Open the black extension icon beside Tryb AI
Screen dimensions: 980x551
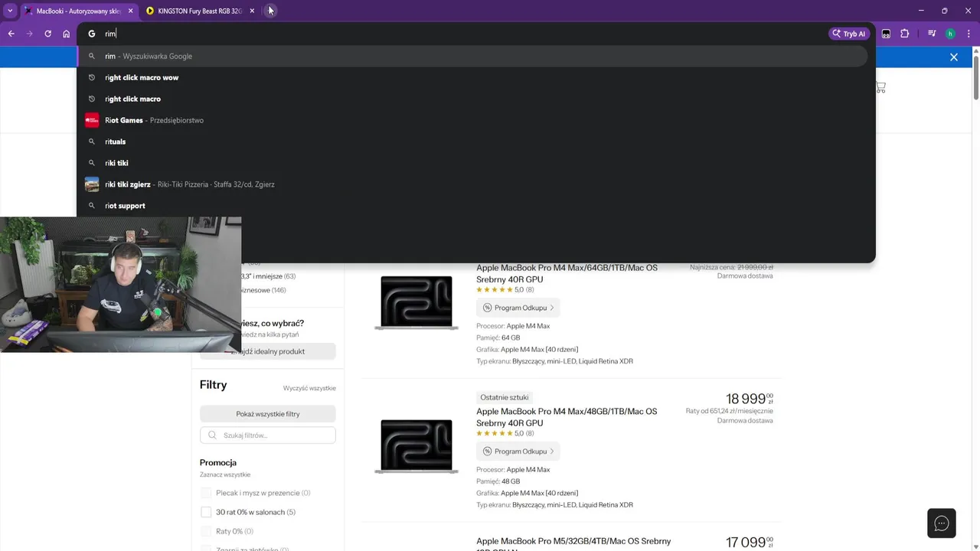886,34
